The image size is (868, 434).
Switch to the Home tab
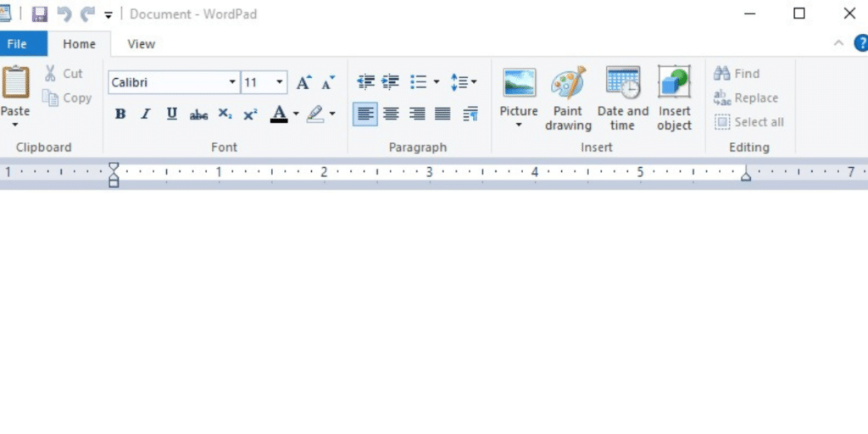pos(79,44)
